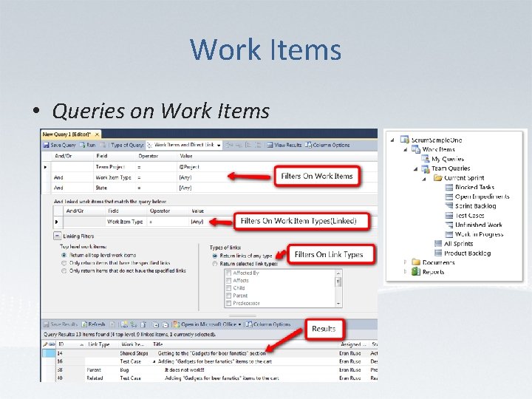Click the Save Results icon in results toolbar
This screenshot has height=399, width=532.
(x=46, y=324)
